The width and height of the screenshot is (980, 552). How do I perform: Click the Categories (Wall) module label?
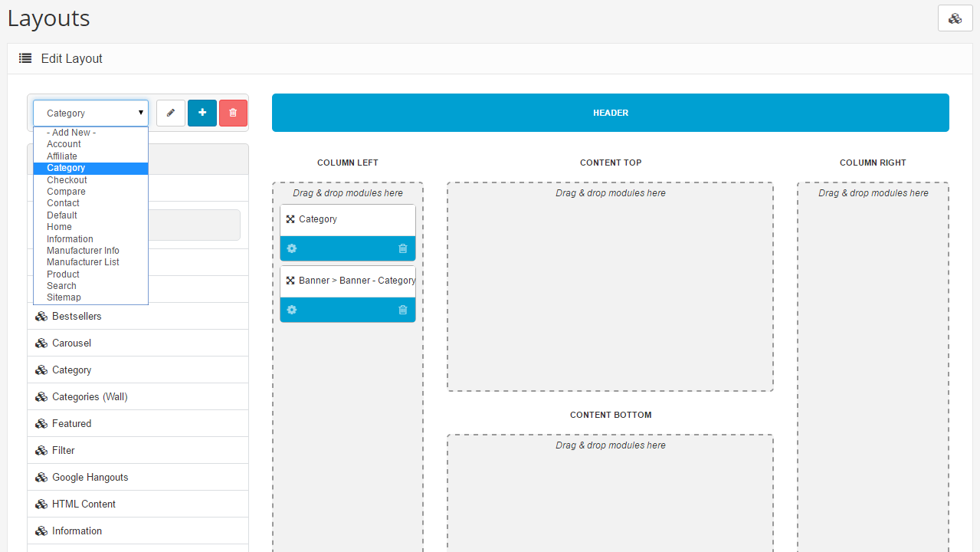pos(90,396)
